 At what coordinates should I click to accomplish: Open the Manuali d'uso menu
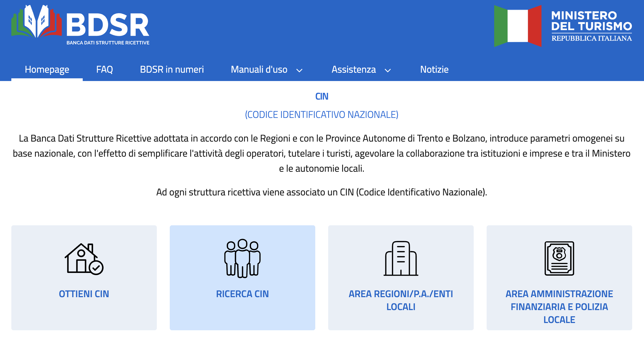[259, 69]
